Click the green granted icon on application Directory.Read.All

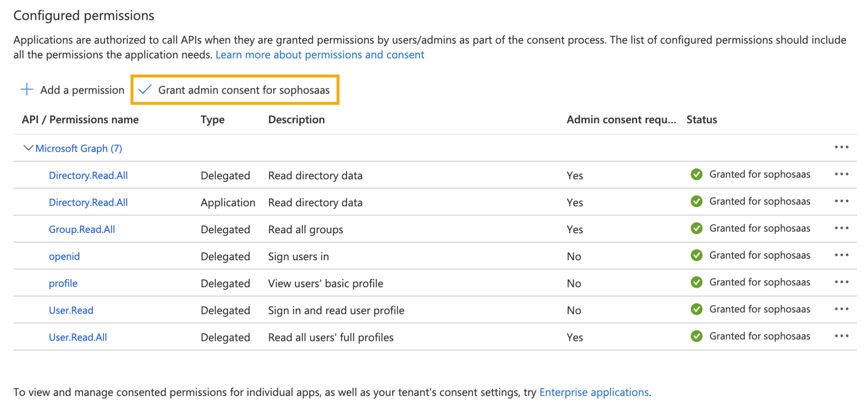point(697,201)
